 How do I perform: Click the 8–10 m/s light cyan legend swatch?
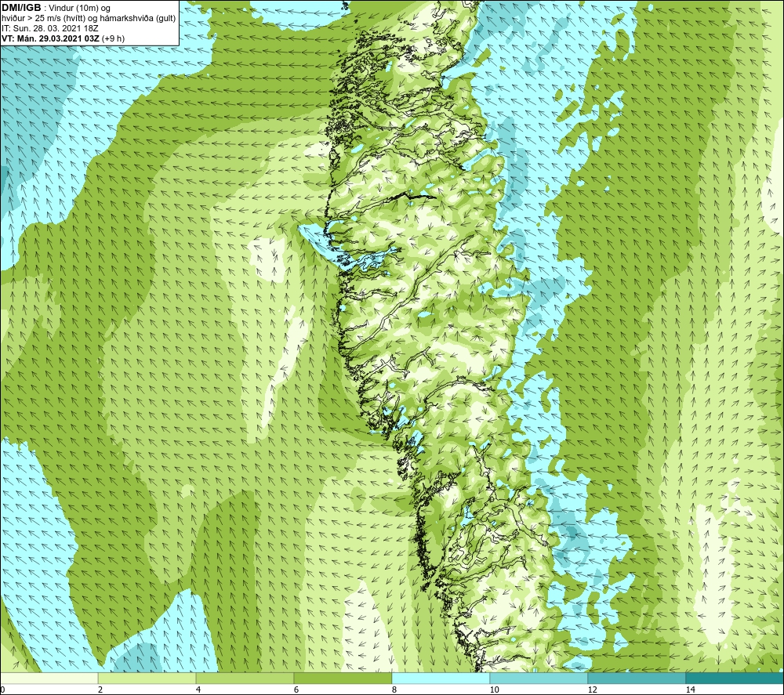pyautogui.click(x=441, y=679)
